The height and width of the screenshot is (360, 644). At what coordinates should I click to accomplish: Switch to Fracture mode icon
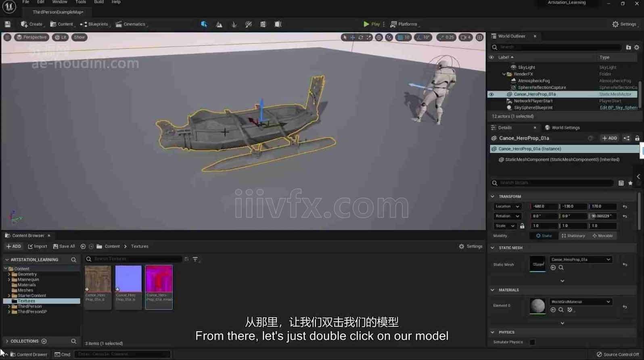263,24
